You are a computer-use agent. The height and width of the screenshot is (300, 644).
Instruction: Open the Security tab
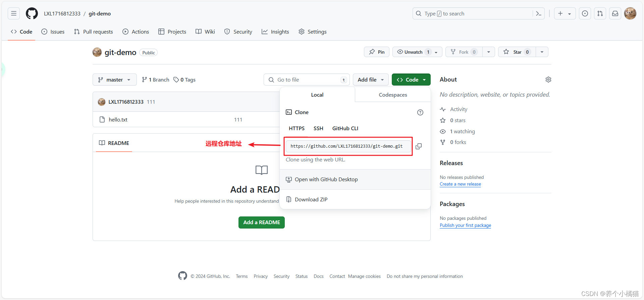pos(238,32)
